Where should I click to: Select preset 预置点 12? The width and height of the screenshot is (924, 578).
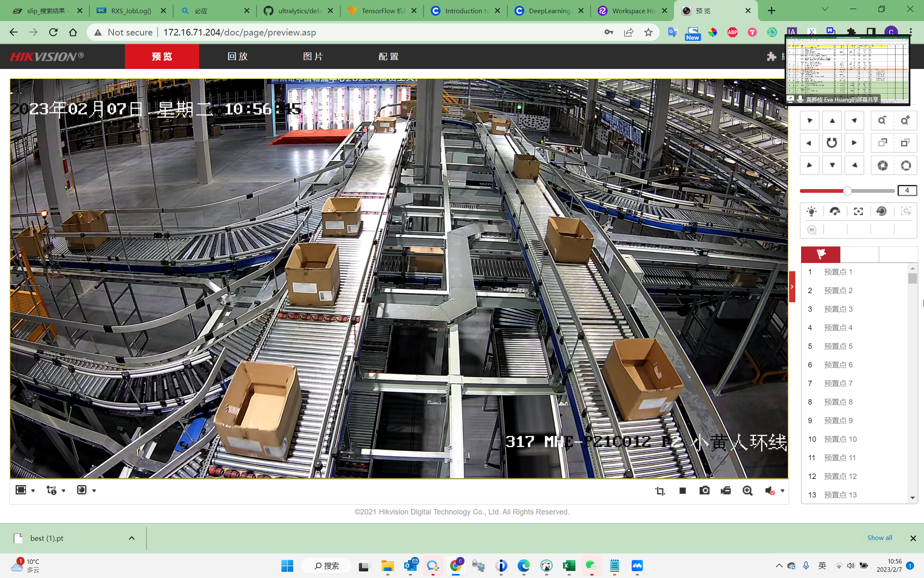click(x=854, y=476)
